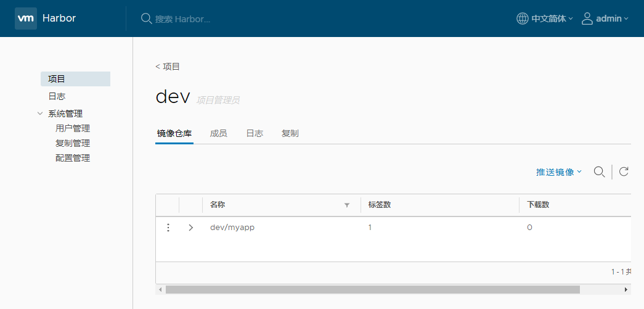Expand the dev/myapp repository row
Image resolution: width=644 pixels, height=309 pixels.
190,228
